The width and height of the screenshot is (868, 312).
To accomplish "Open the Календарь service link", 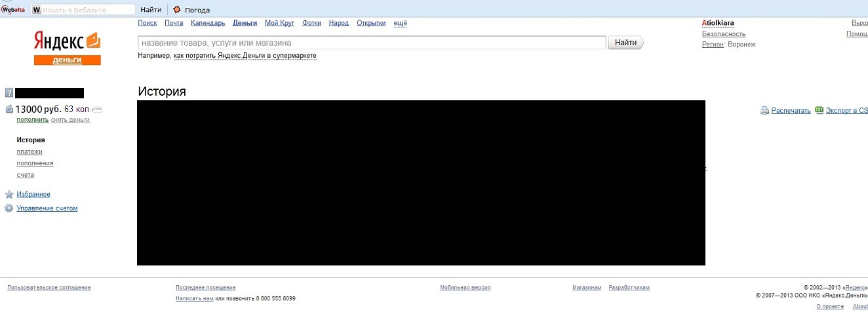I will tap(208, 23).
